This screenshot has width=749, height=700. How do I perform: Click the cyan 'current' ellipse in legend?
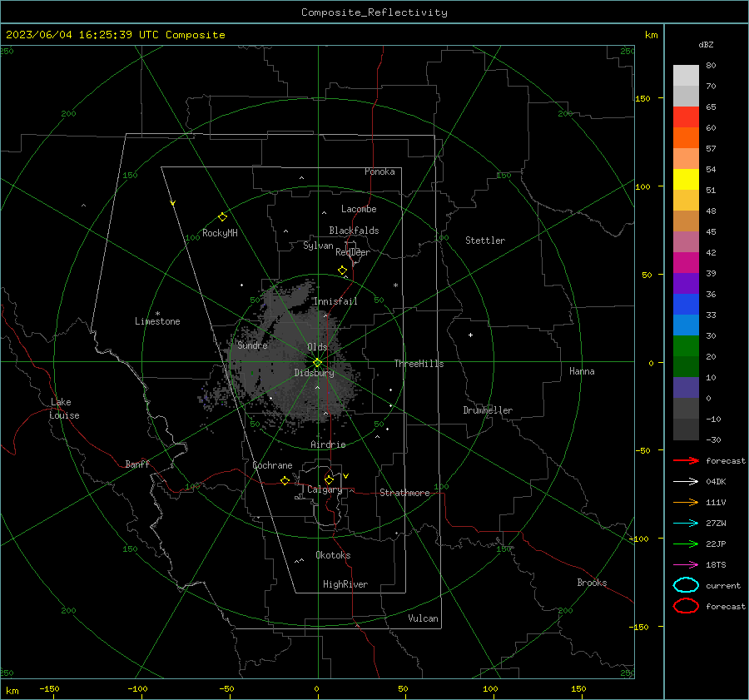click(686, 585)
